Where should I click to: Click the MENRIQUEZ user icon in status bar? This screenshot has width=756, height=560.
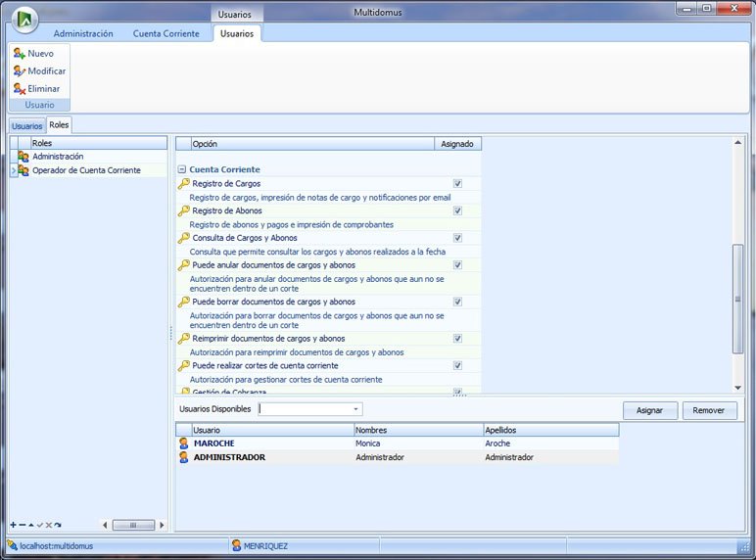236,545
